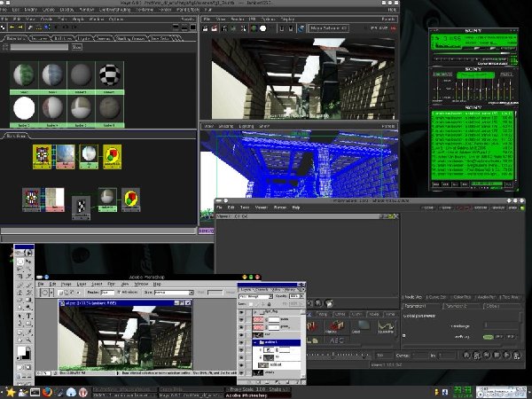532x399 pixels.
Task: Click the Photoshop foreground color swatch
Action: pyautogui.click(x=22, y=350)
